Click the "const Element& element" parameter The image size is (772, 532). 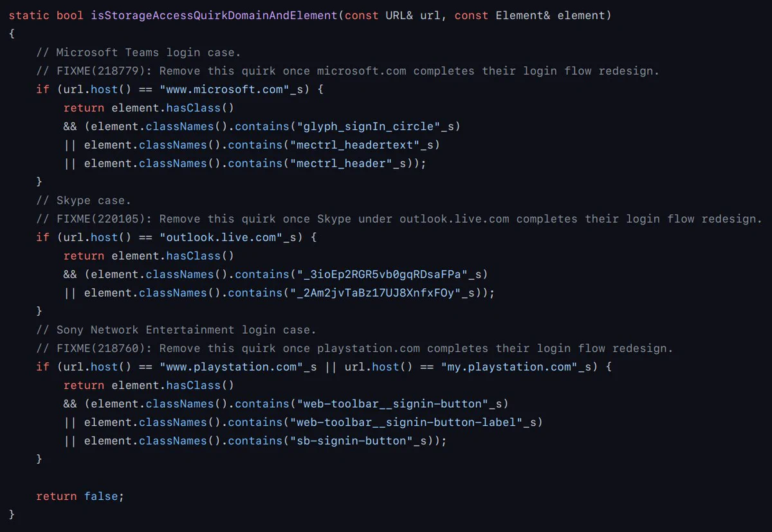tap(530, 15)
